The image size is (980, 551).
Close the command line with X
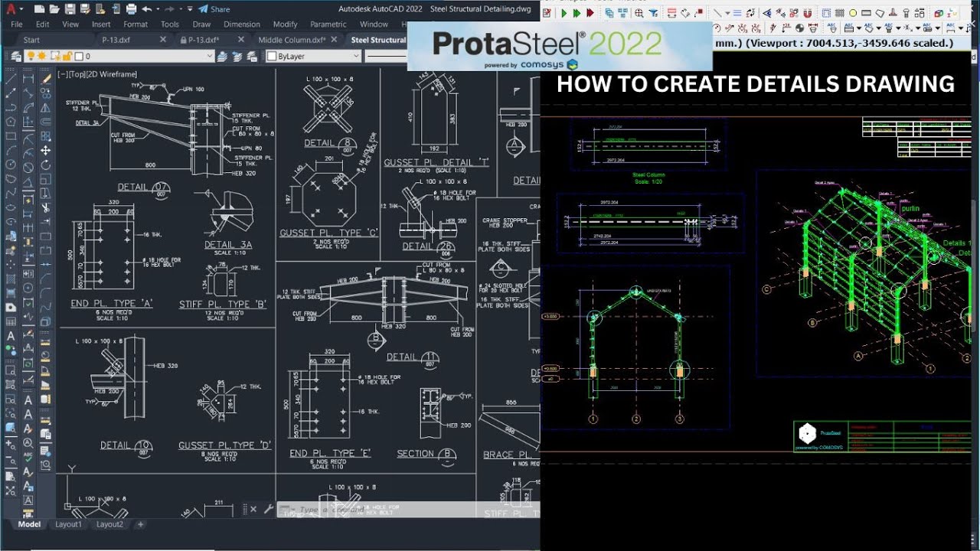(x=253, y=509)
